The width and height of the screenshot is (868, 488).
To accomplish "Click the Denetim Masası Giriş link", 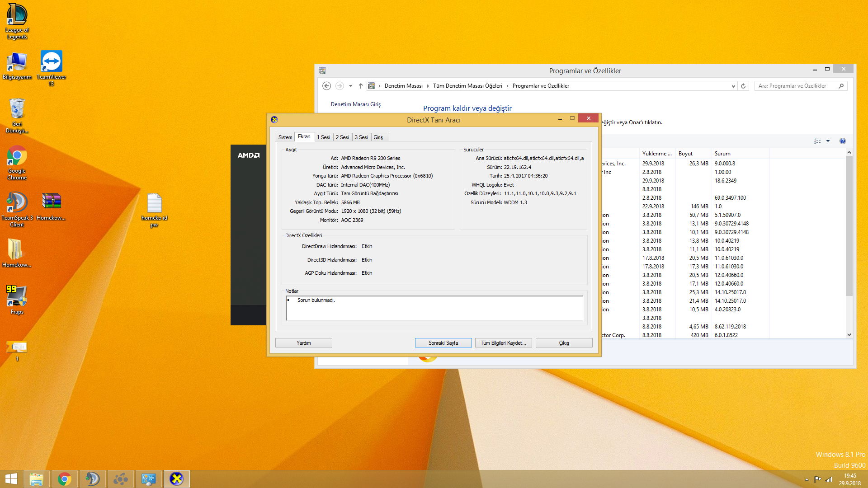I will tap(355, 104).
